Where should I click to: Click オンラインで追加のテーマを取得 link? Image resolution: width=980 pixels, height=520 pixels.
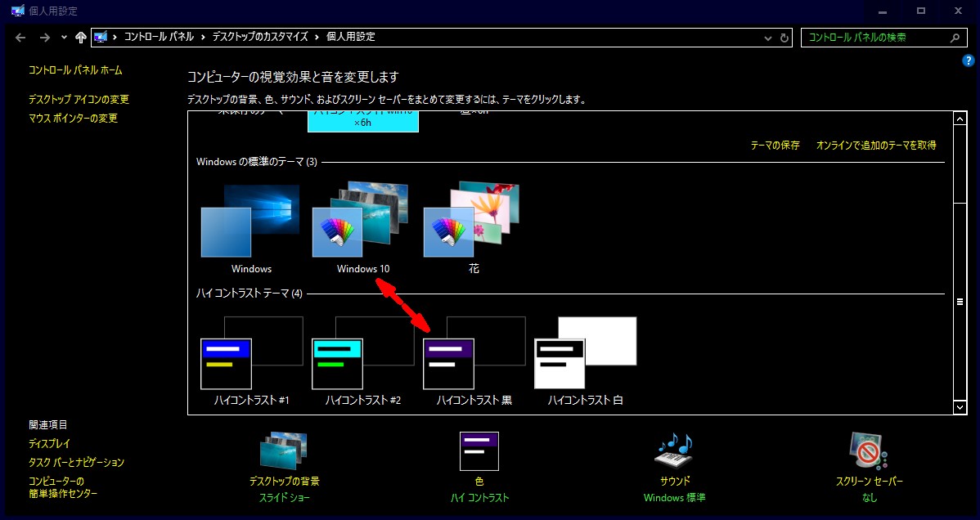[x=876, y=145]
